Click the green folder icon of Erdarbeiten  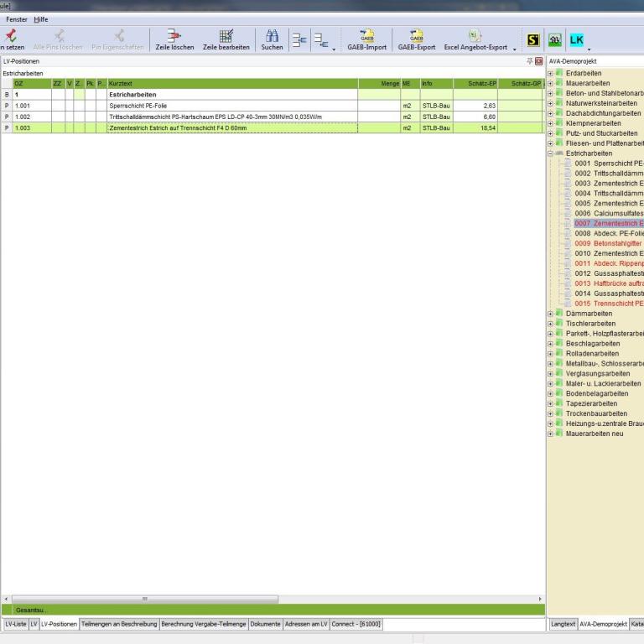tap(559, 73)
